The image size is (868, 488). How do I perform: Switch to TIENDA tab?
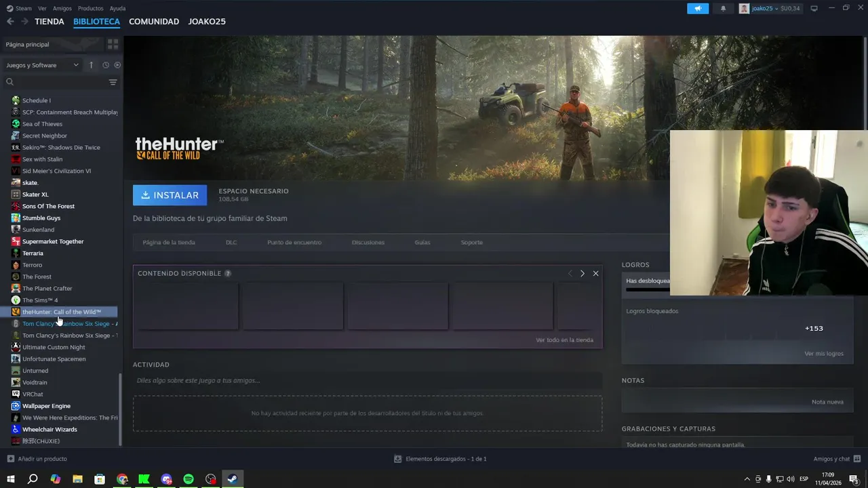50,22
